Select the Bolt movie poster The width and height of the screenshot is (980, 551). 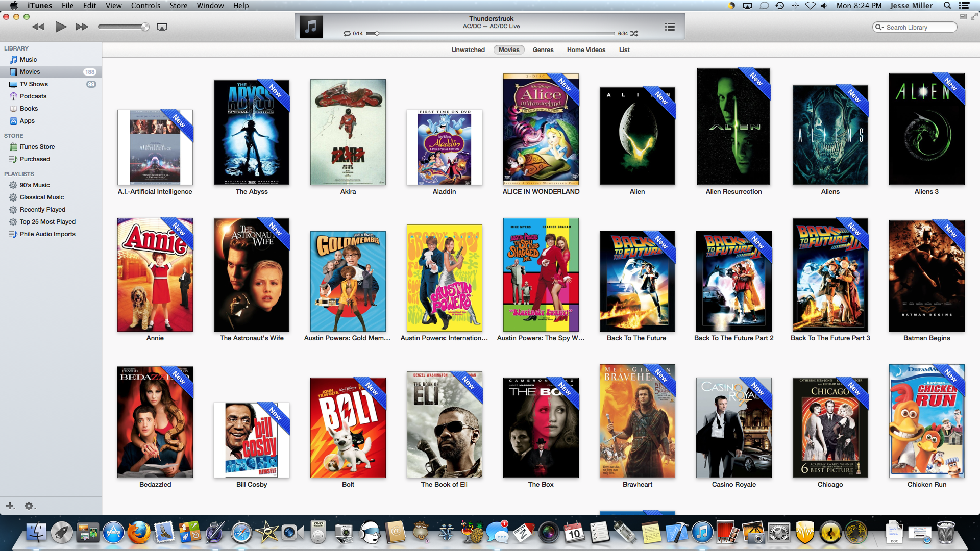348,428
